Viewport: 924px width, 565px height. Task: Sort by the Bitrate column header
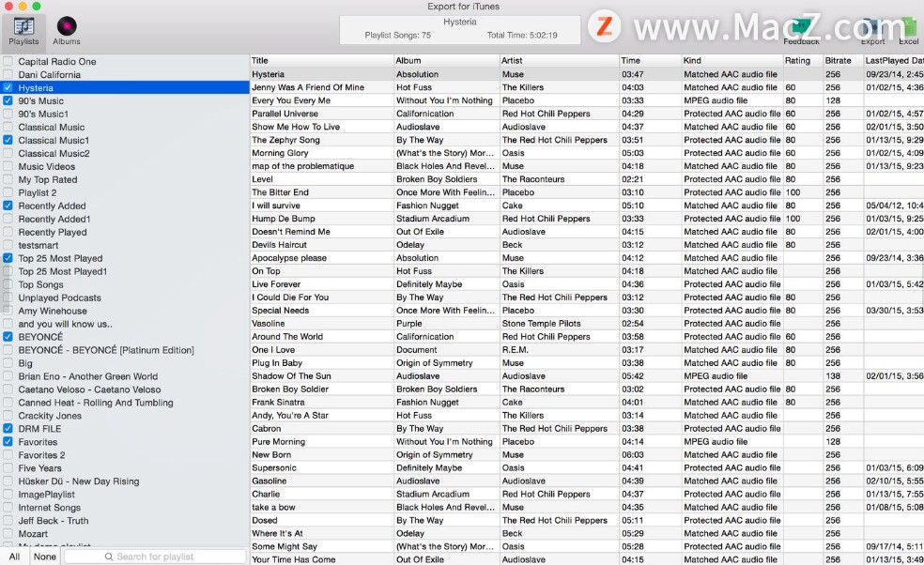pyautogui.click(x=842, y=60)
